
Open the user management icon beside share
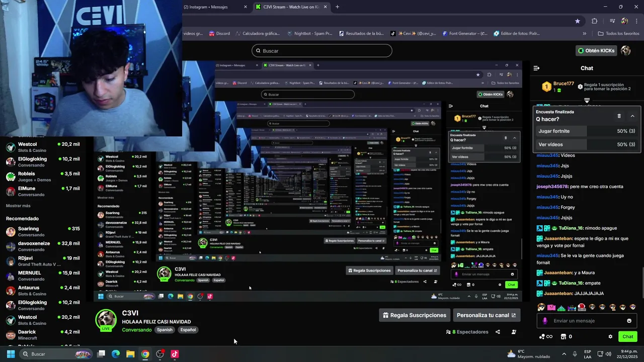click(514, 332)
